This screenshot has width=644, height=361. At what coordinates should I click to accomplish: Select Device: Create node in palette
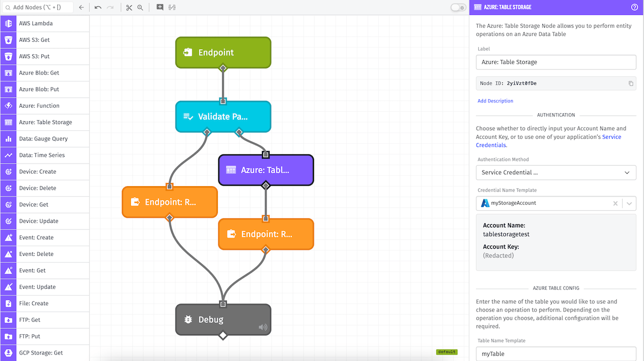coord(45,172)
